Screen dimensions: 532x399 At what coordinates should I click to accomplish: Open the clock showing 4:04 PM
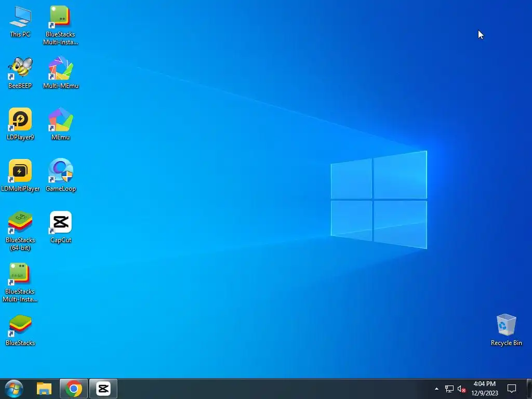(485, 389)
